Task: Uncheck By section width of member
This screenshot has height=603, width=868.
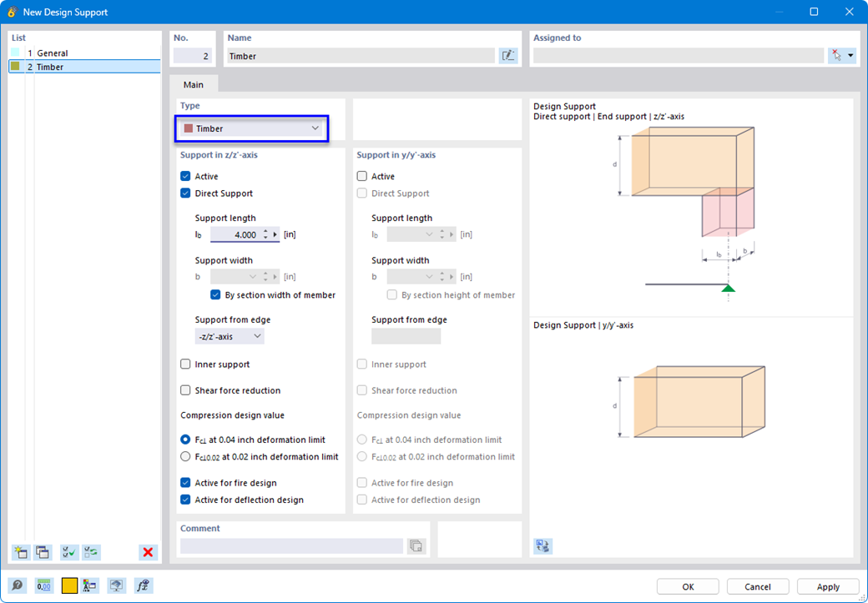Action: 215,295
